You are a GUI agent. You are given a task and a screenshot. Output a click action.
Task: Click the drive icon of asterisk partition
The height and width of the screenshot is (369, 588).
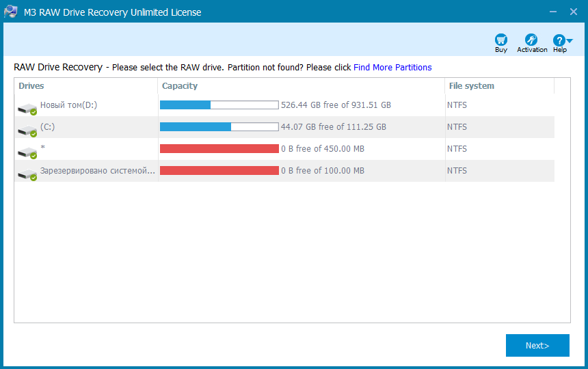tap(27, 152)
